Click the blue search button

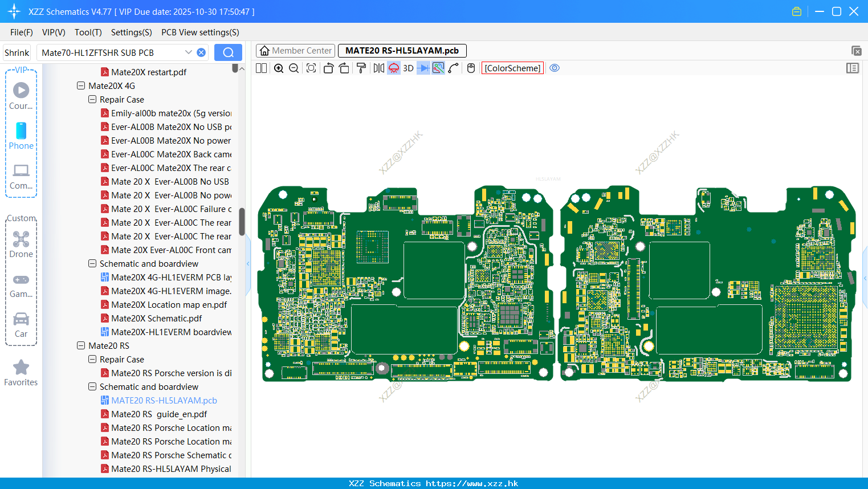[228, 52]
